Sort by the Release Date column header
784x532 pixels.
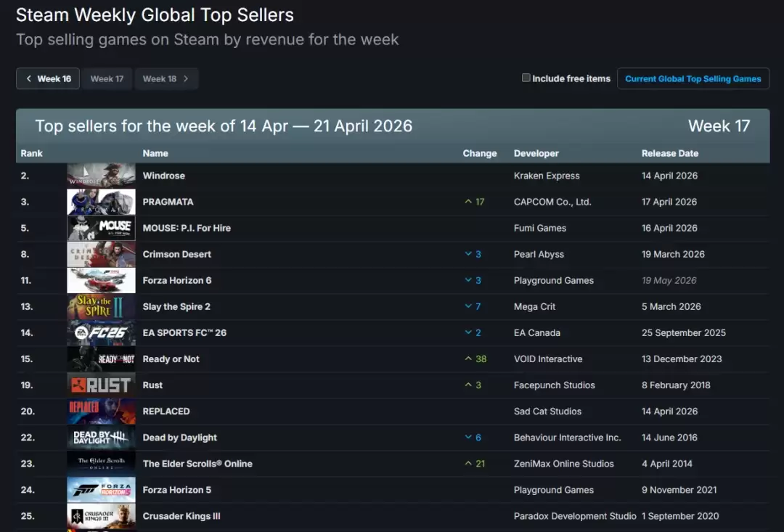(669, 153)
